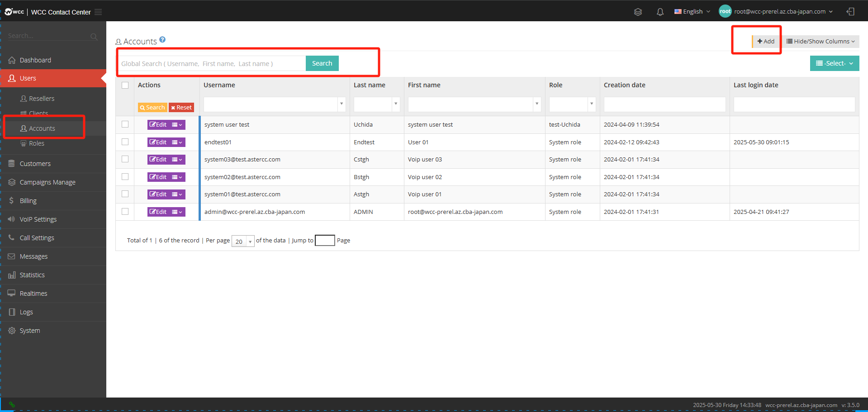The width and height of the screenshot is (868, 412).
Task: Focus the Jump to page input
Action: point(325,240)
